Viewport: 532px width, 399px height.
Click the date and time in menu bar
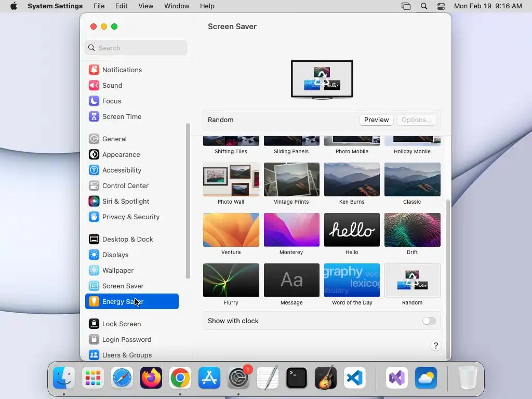tap(488, 6)
